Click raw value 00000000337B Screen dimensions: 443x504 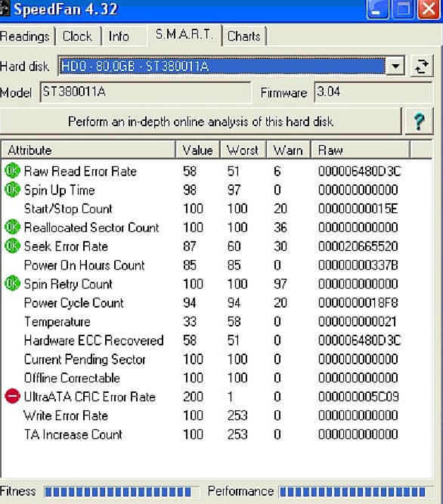tap(358, 265)
